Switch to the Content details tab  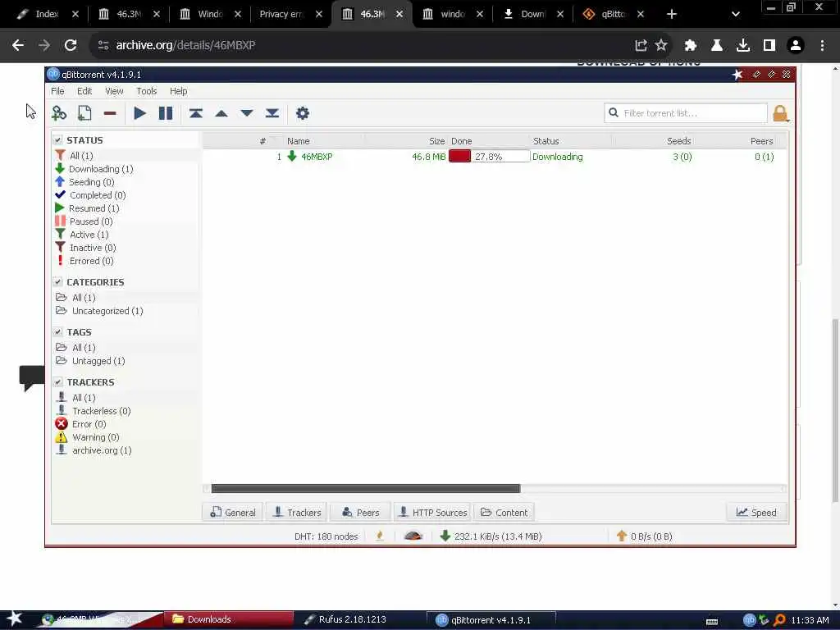pos(504,512)
